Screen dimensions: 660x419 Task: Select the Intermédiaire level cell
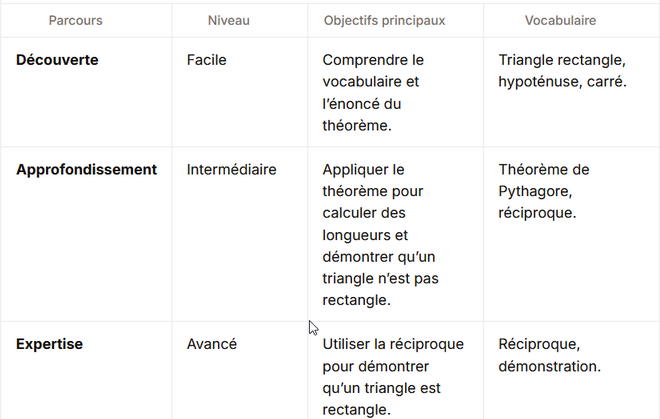click(x=231, y=170)
